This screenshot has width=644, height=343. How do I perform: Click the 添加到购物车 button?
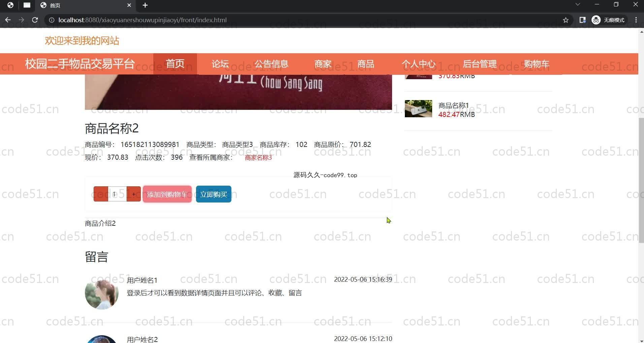pyautogui.click(x=167, y=194)
